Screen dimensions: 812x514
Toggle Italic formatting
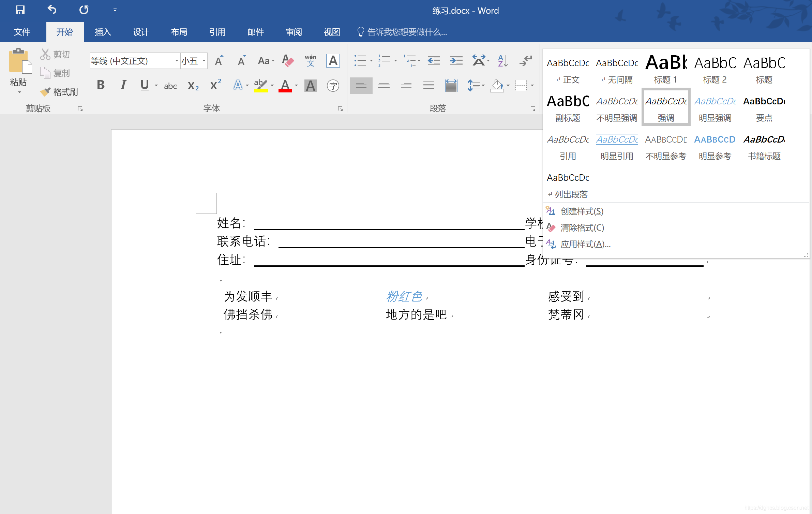[123, 85]
